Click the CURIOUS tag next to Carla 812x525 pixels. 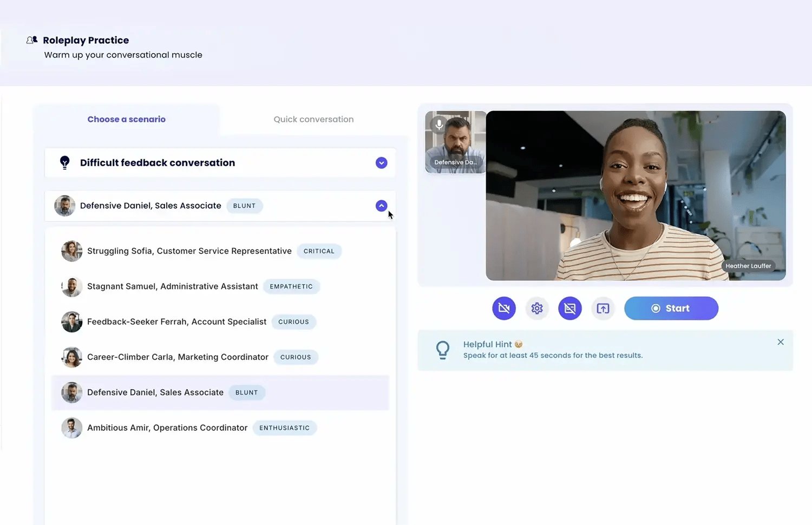click(x=296, y=357)
